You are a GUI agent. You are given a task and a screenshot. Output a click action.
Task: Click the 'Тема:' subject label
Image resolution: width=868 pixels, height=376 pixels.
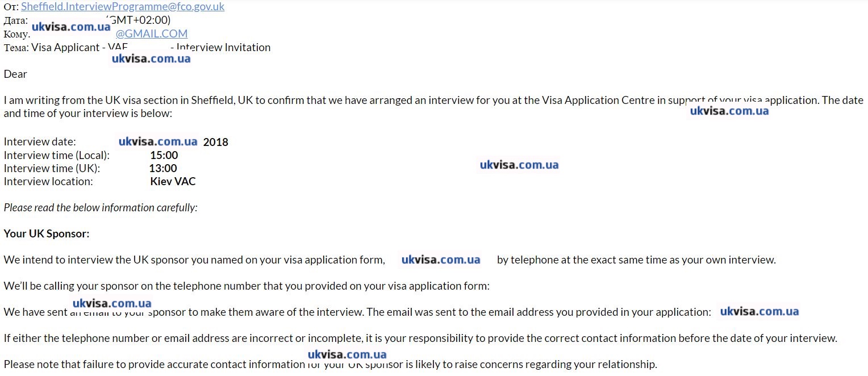coord(16,48)
